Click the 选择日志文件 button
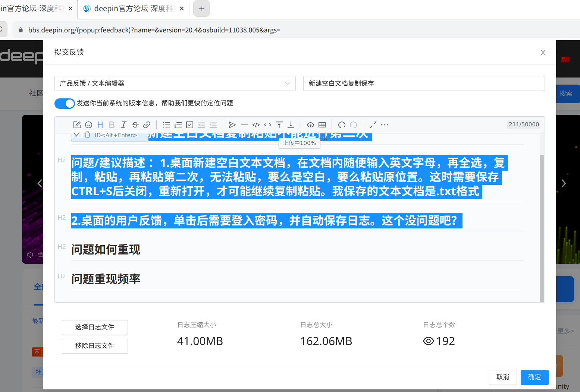Viewport: 580px width, 392px height. pos(95,327)
